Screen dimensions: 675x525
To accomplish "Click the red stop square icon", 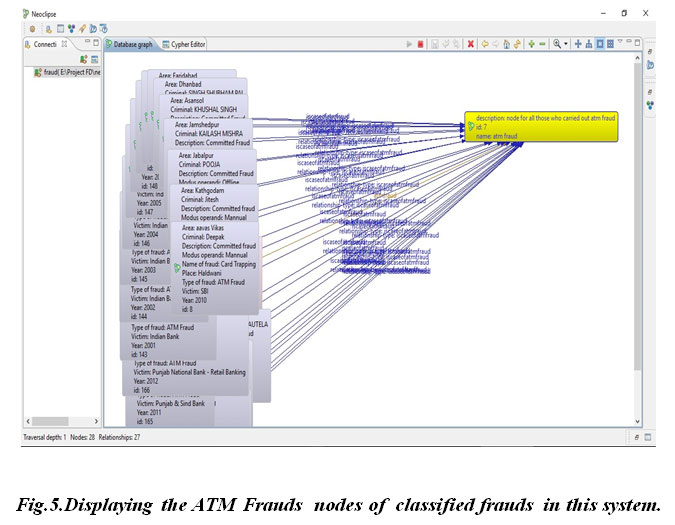I will click(421, 44).
